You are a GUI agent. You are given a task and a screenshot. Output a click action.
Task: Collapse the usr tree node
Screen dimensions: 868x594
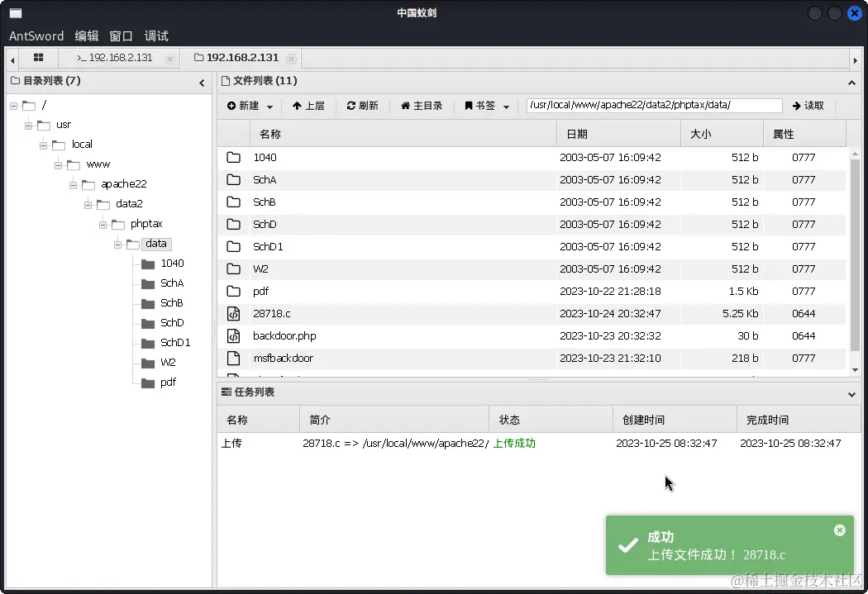29,126
